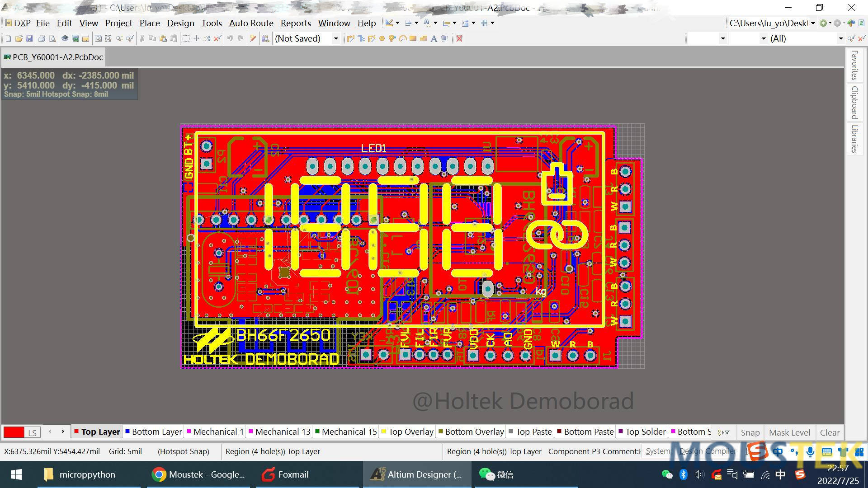This screenshot has height=488, width=868.
Task: Open the Design menu
Action: (180, 23)
